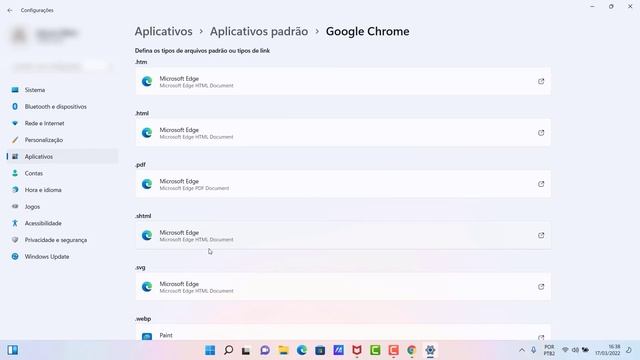Open Jogos settings
This screenshot has width=640, height=360.
coord(62,207)
